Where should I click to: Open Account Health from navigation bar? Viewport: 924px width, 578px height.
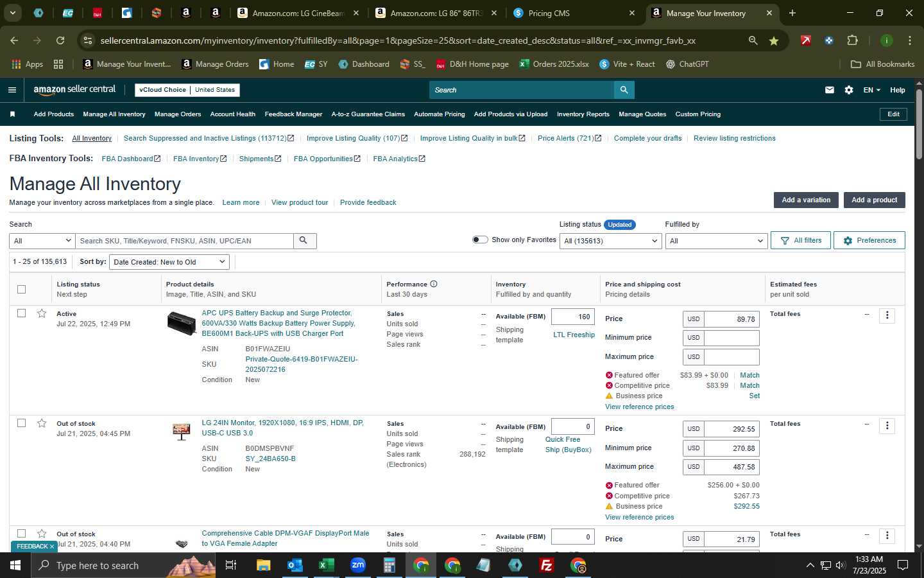pos(233,114)
